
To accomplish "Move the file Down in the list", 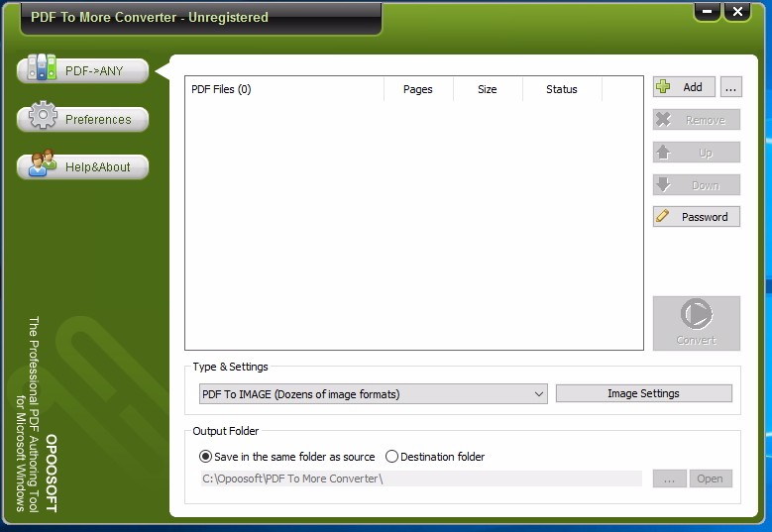I will (696, 185).
